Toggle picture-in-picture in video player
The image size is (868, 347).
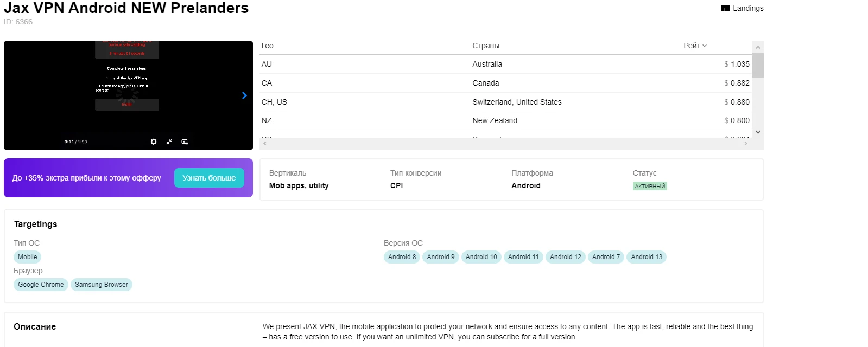click(185, 142)
